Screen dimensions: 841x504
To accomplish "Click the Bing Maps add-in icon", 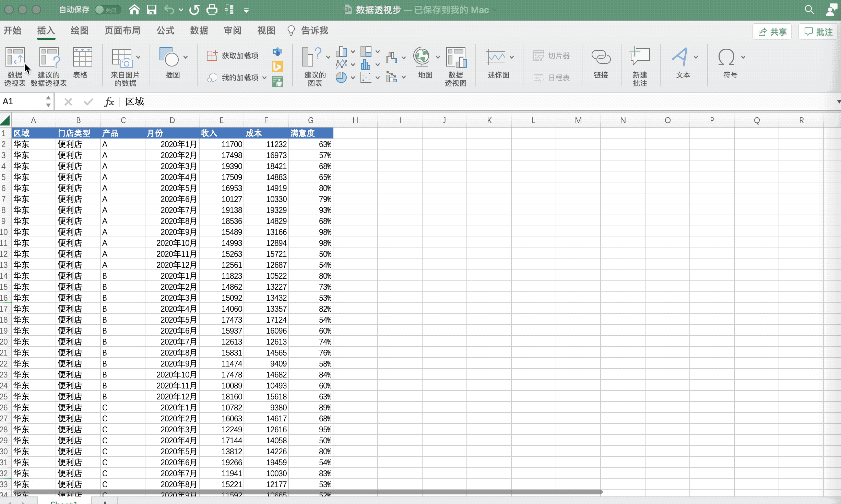I will (277, 67).
